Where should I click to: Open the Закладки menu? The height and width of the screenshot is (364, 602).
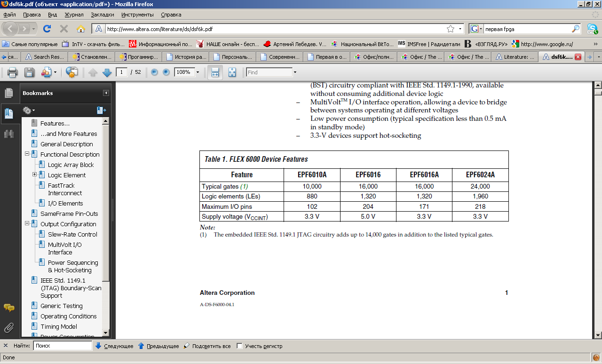pos(102,15)
